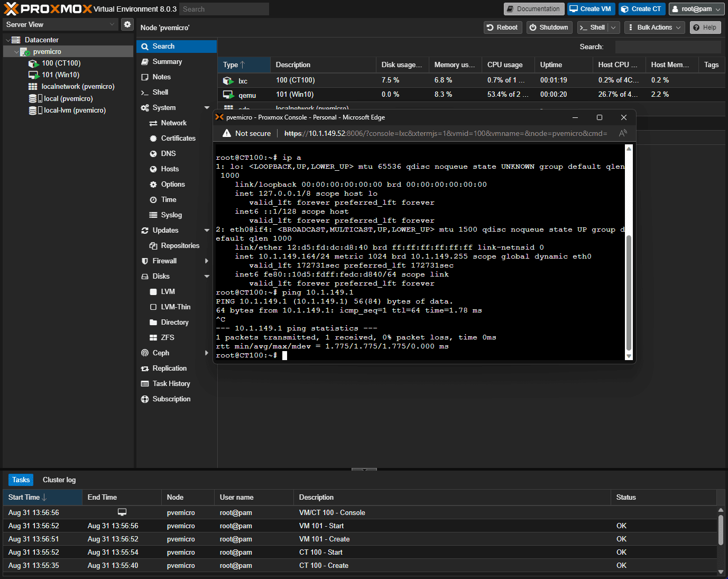Image resolution: width=728 pixels, height=579 pixels.
Task: Expand the Firewall submenu arrow
Action: [207, 261]
